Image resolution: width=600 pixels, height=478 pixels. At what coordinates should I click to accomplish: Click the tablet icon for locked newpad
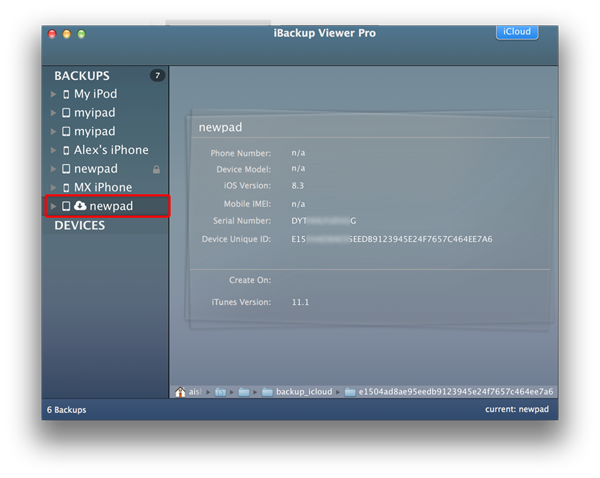click(x=66, y=169)
